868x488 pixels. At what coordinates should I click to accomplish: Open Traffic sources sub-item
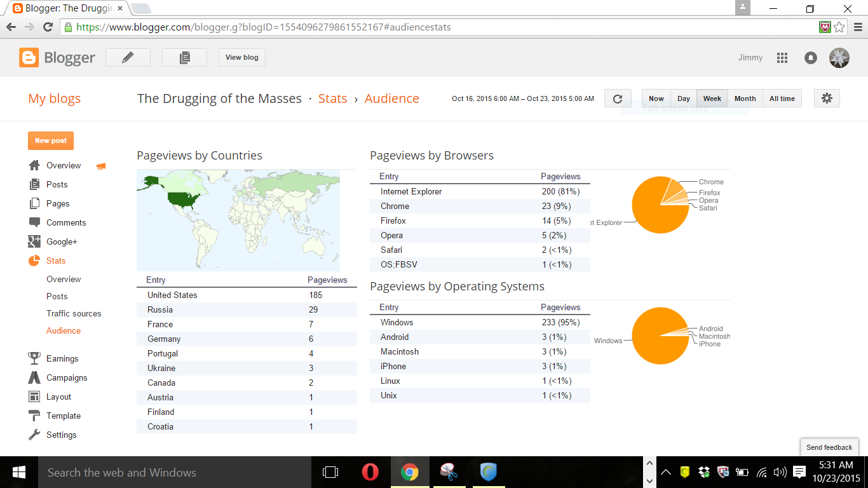tap(74, 314)
